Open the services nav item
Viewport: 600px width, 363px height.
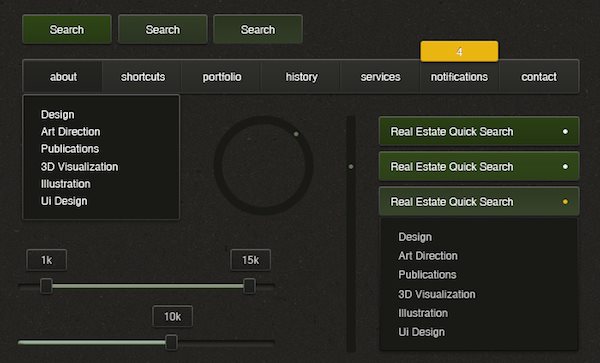pyautogui.click(x=380, y=77)
